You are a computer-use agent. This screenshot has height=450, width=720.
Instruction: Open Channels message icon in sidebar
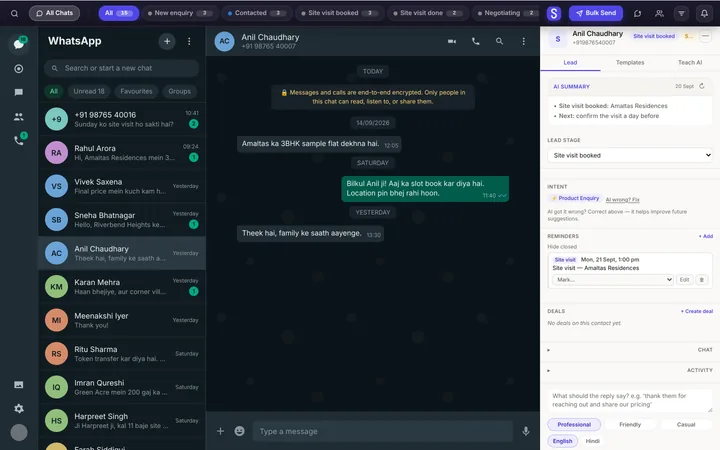[19, 92]
